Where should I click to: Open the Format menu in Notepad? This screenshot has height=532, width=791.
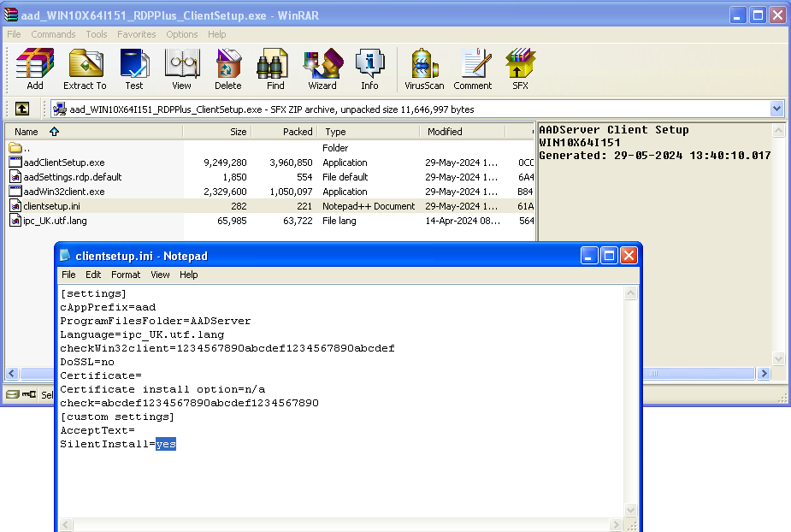(x=126, y=275)
